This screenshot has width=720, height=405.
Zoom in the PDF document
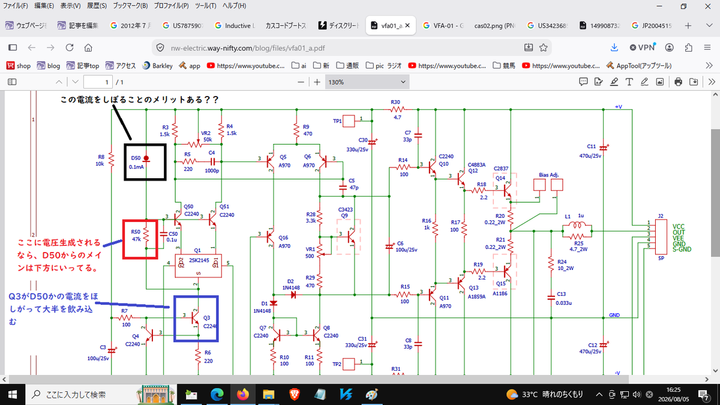317,82
